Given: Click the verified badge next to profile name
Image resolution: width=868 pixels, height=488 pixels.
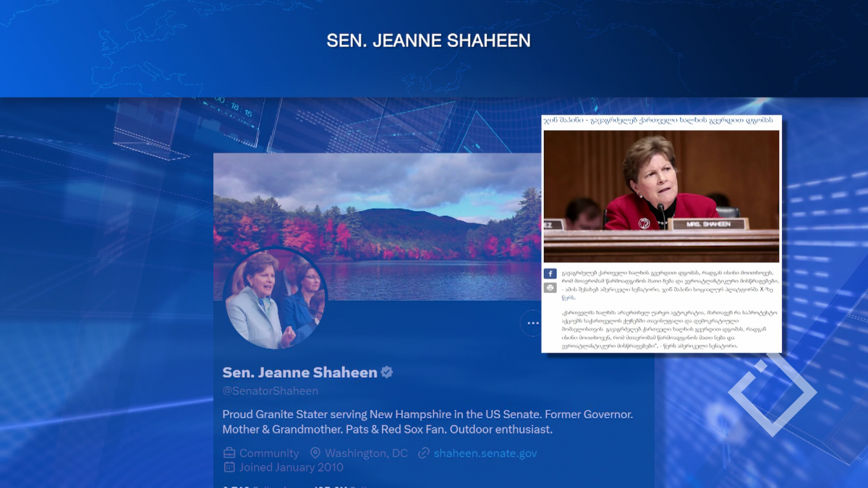Looking at the screenshot, I should coord(387,372).
